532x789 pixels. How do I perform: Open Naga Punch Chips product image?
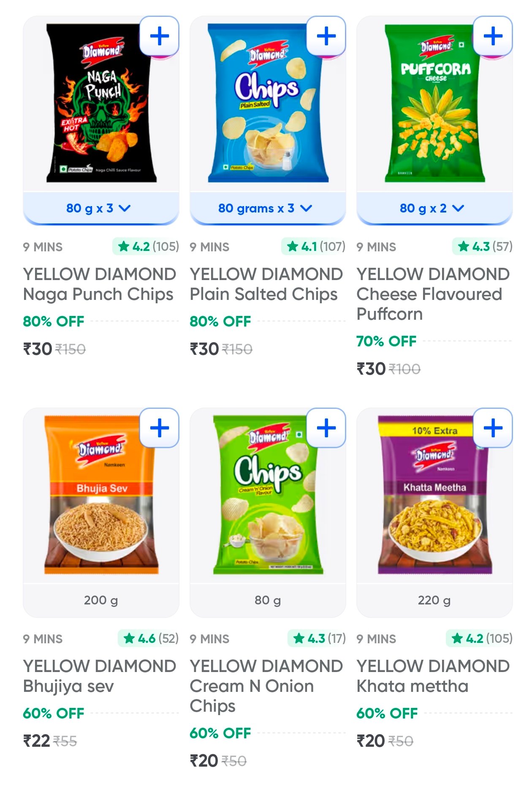[x=101, y=103]
